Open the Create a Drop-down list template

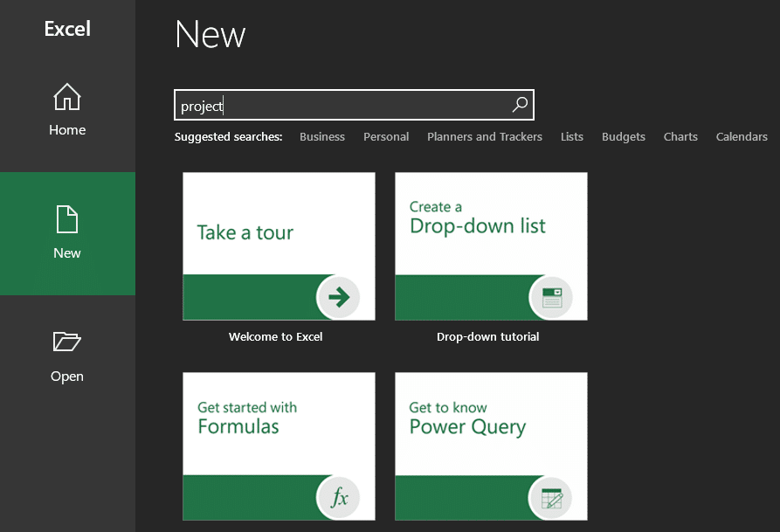tap(492, 246)
